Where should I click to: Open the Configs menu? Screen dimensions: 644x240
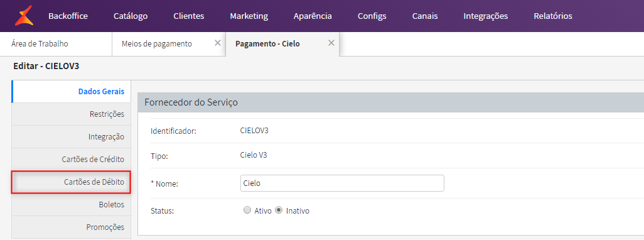click(372, 16)
